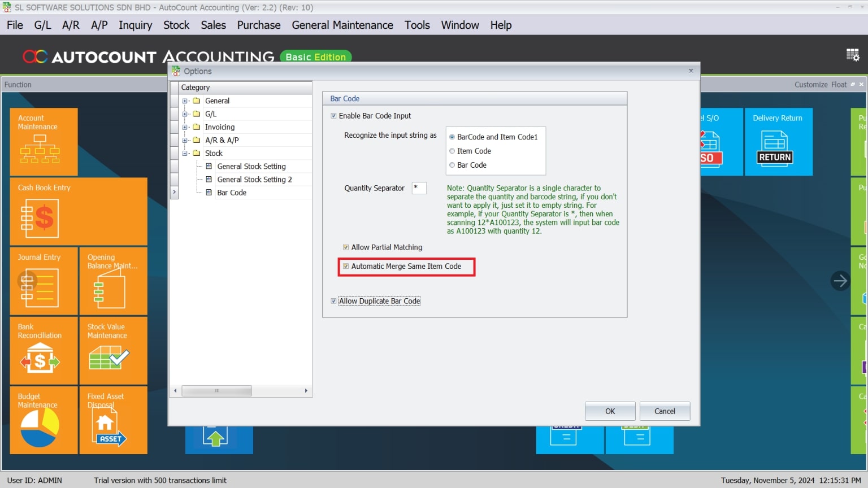The height and width of the screenshot is (488, 868).
Task: Expand the A/R & A/P category
Action: [185, 140]
